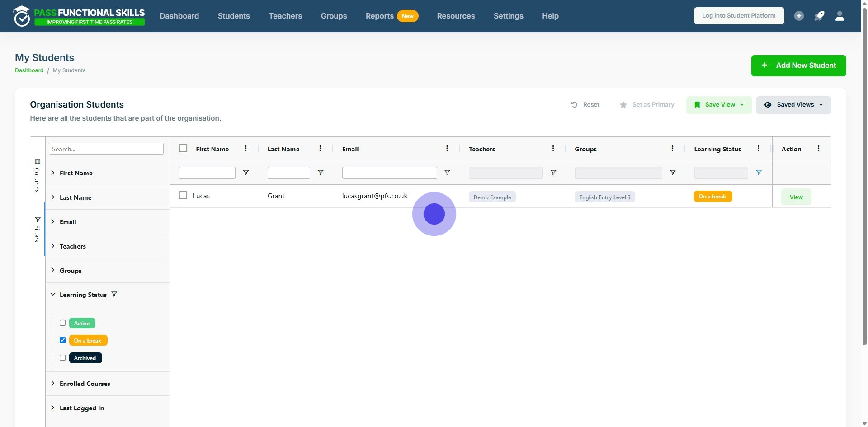The height and width of the screenshot is (427, 868).
Task: Open the Settings menu
Action: click(509, 16)
